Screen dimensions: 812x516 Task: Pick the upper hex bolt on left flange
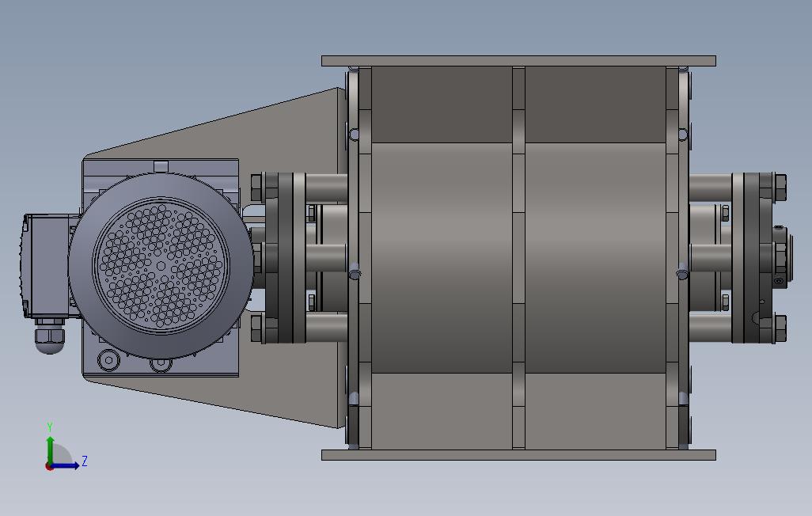coord(257,188)
